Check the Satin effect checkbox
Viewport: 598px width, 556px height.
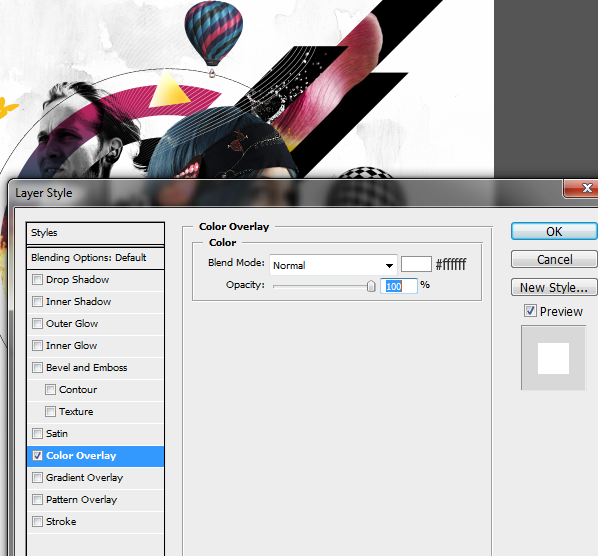(37, 434)
